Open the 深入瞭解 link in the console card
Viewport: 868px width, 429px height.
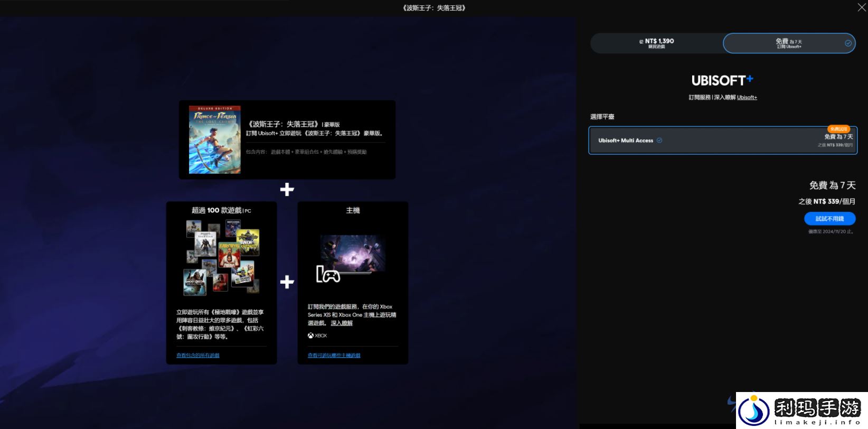(342, 323)
